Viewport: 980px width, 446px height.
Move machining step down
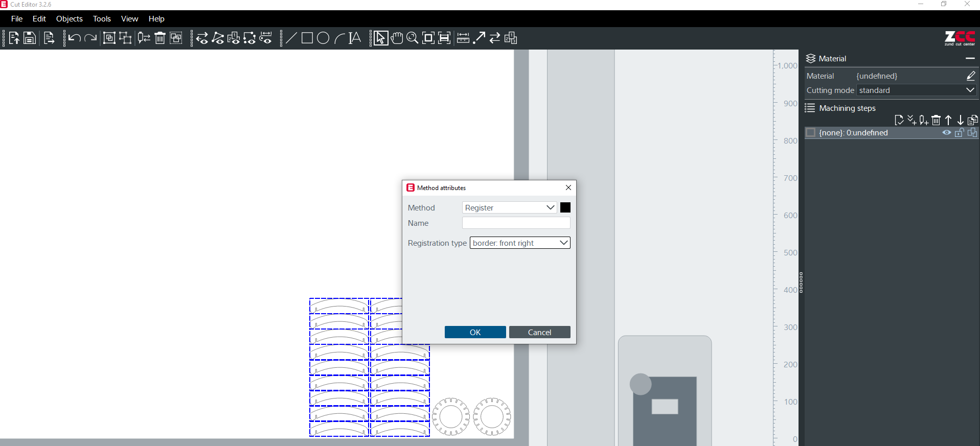961,120
